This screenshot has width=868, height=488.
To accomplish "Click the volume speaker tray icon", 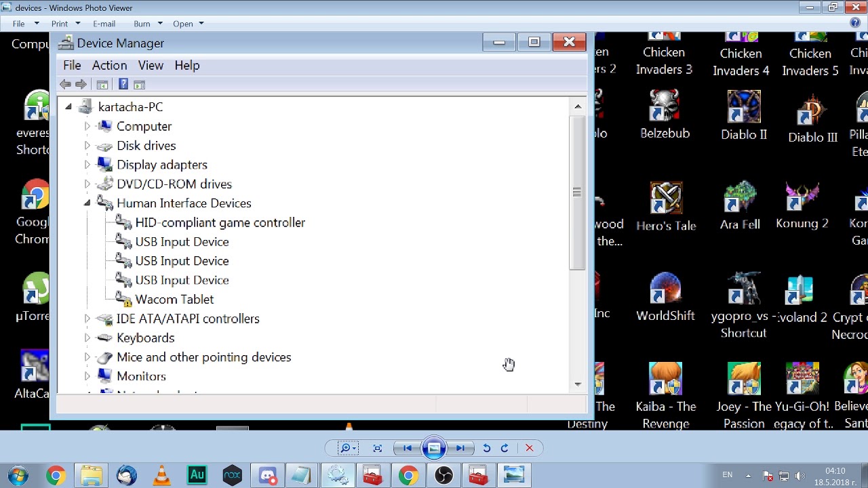I will click(x=800, y=476).
